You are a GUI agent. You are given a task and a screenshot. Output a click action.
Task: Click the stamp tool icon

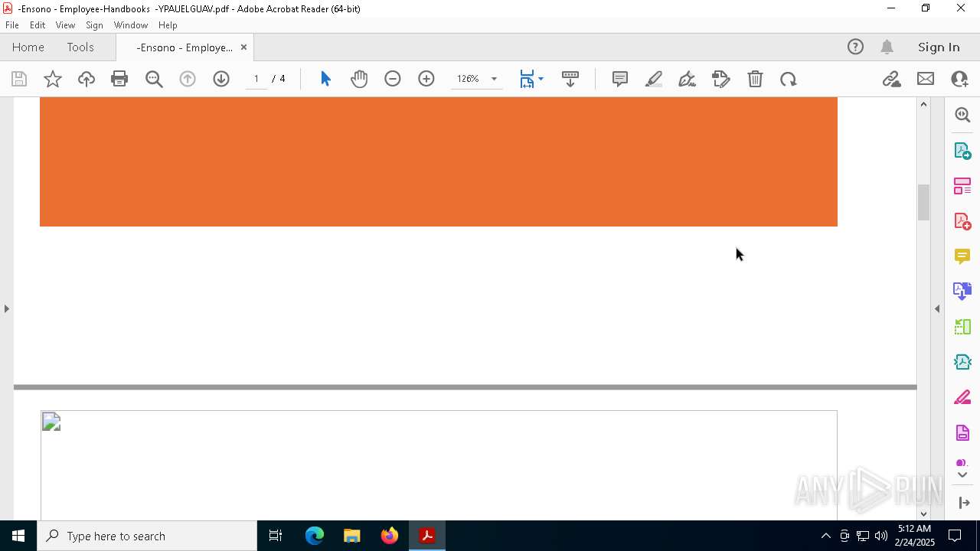(721, 79)
